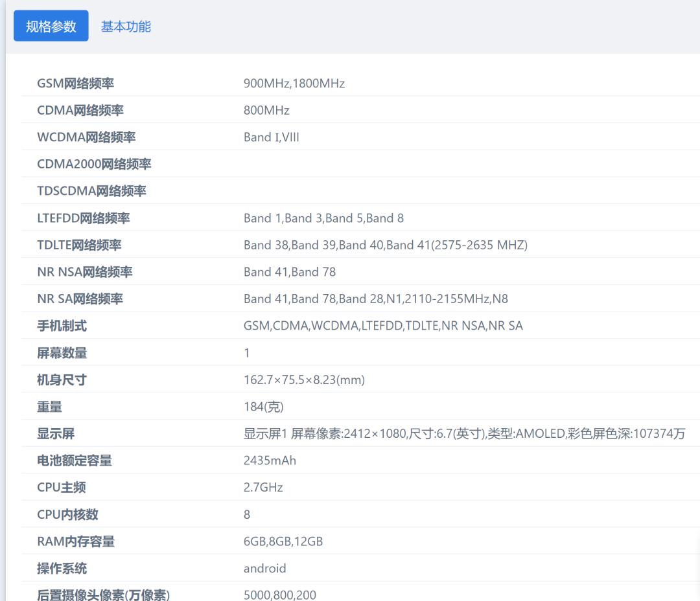The height and width of the screenshot is (601, 700).
Task: Switch to the 基本功能 tab
Action: tap(126, 27)
